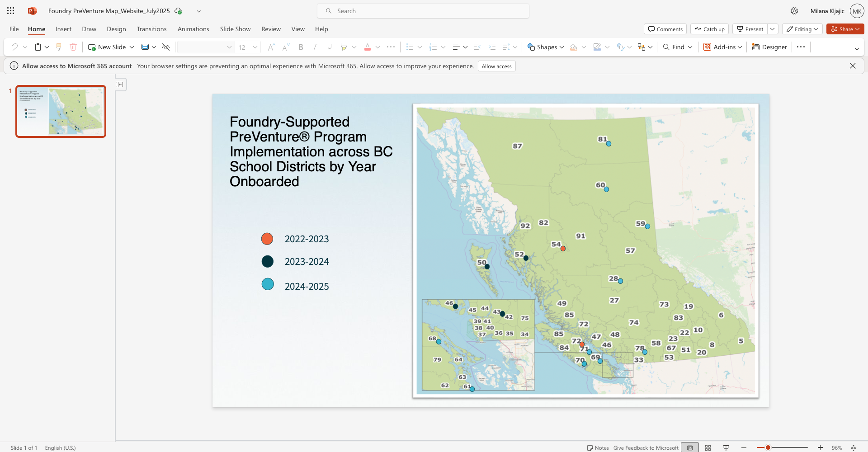
Task: Click in the Search box
Action: (x=423, y=11)
